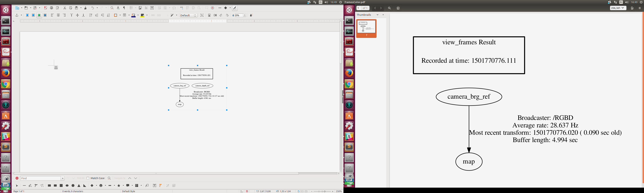Toggle the Record Changes red dot icon
Image resolution: width=644 pixels, height=193 pixels.
pyautogui.click(x=213, y=8)
